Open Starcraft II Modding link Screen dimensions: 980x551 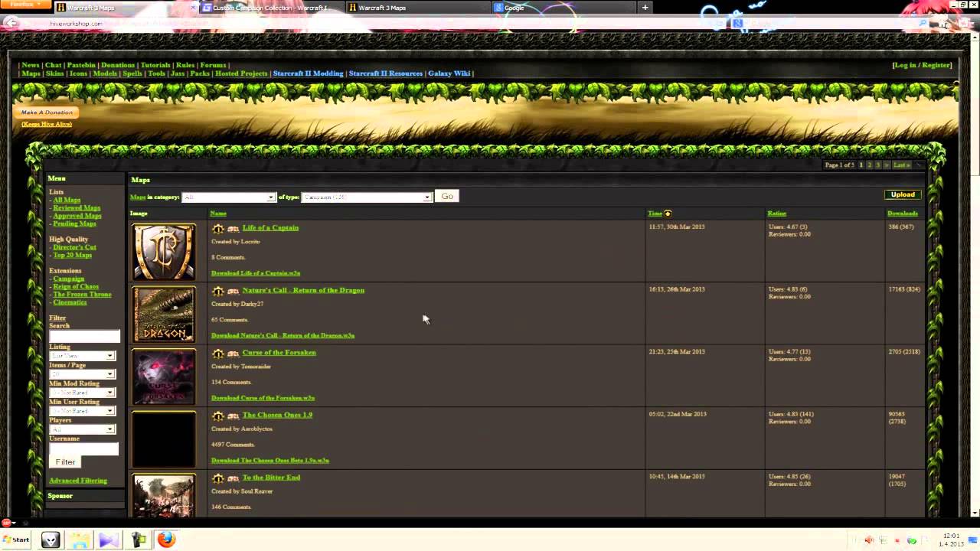point(308,73)
